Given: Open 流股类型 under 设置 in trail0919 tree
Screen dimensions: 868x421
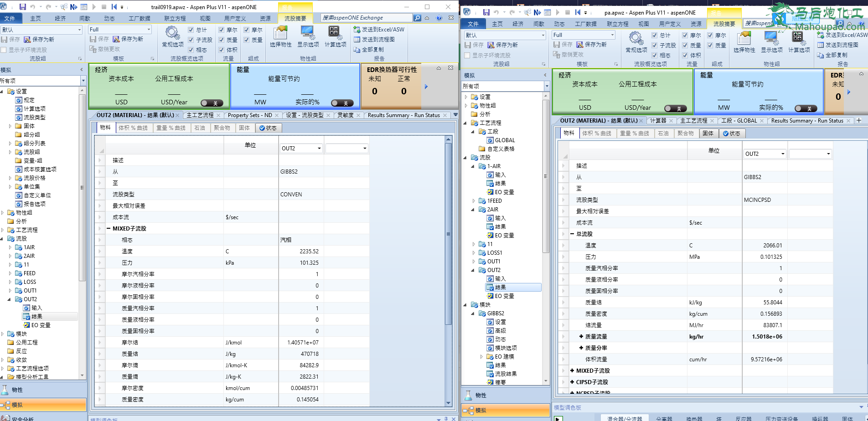Looking at the screenshot, I should [x=34, y=118].
